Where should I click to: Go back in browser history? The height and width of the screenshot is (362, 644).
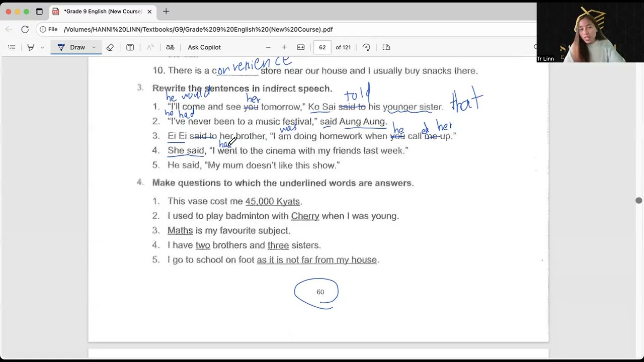10,29
